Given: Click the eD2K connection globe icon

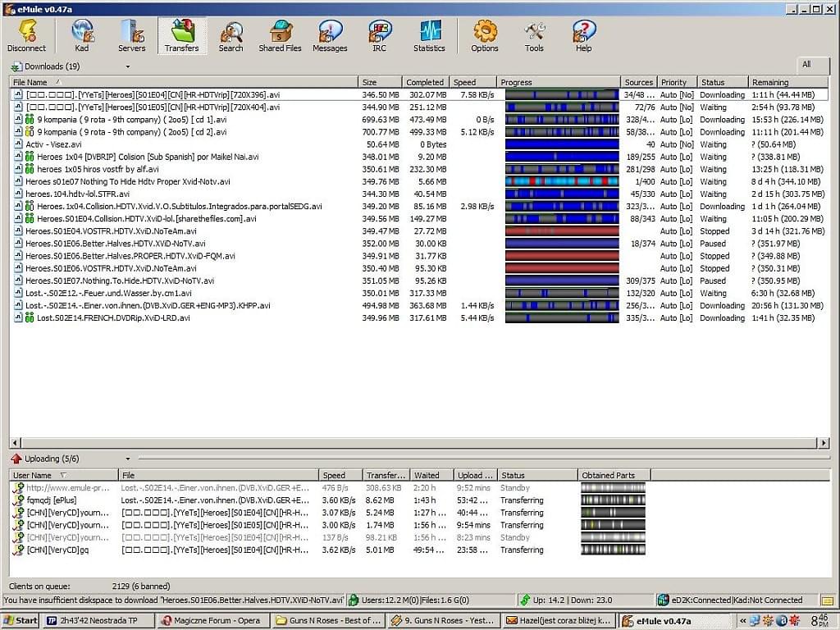Looking at the screenshot, I should coord(663,600).
